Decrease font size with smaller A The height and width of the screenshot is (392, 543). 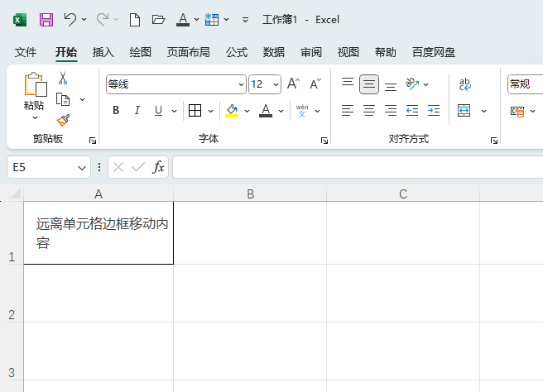point(315,84)
